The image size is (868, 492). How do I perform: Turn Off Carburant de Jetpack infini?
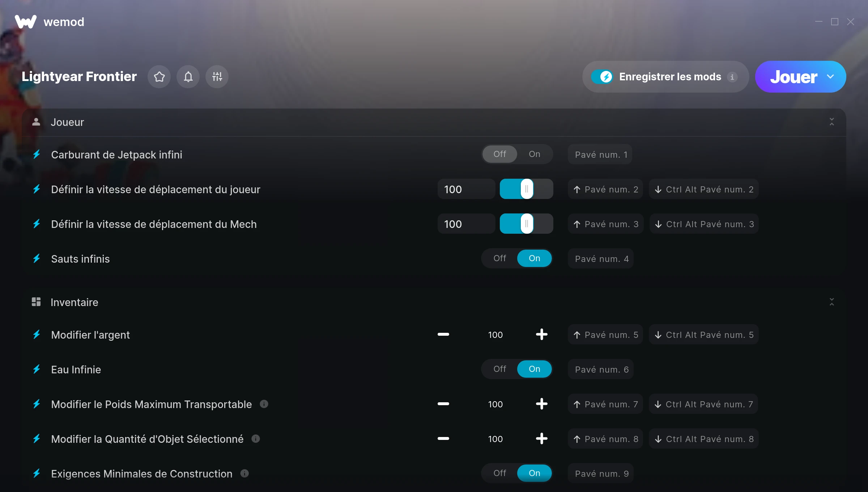tap(500, 154)
